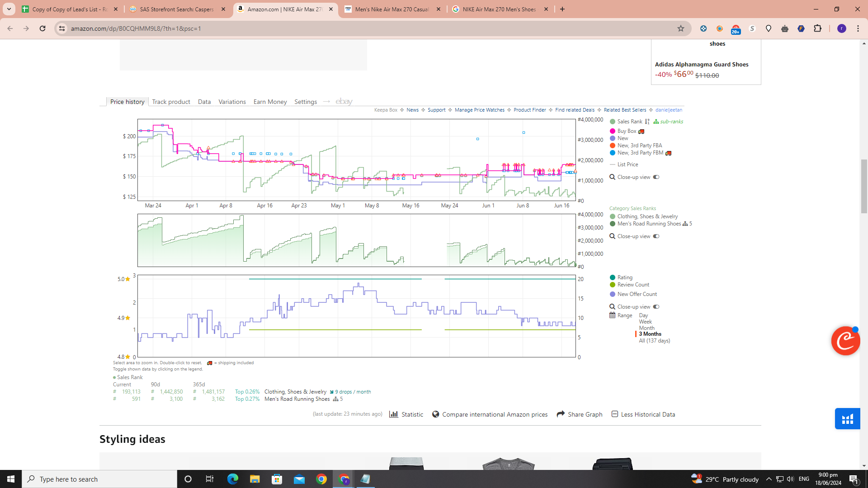Screen dimensions: 868x488
Task: Open the tab search dropdown arrow
Action: click(9, 9)
